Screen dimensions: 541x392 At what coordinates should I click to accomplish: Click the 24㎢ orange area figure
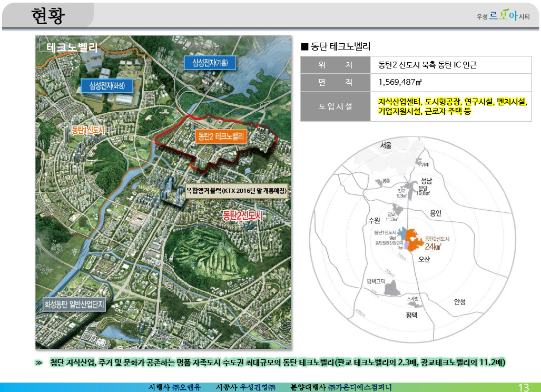(433, 247)
